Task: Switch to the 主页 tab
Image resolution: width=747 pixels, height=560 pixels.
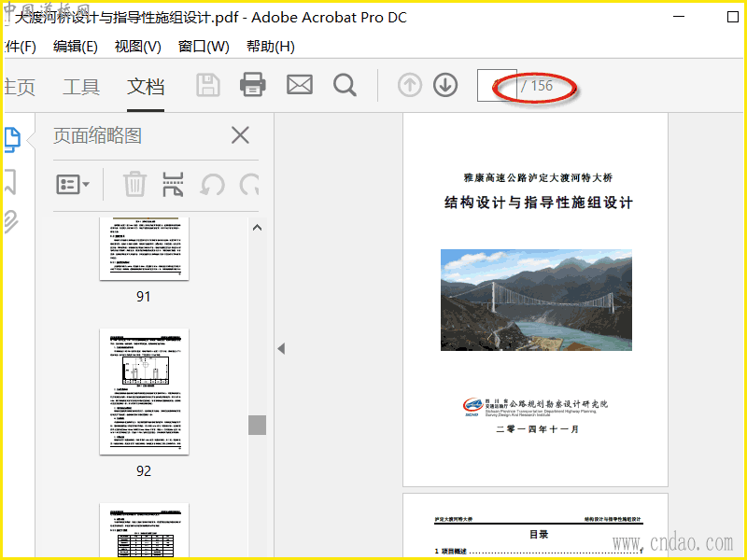Action: pos(20,87)
